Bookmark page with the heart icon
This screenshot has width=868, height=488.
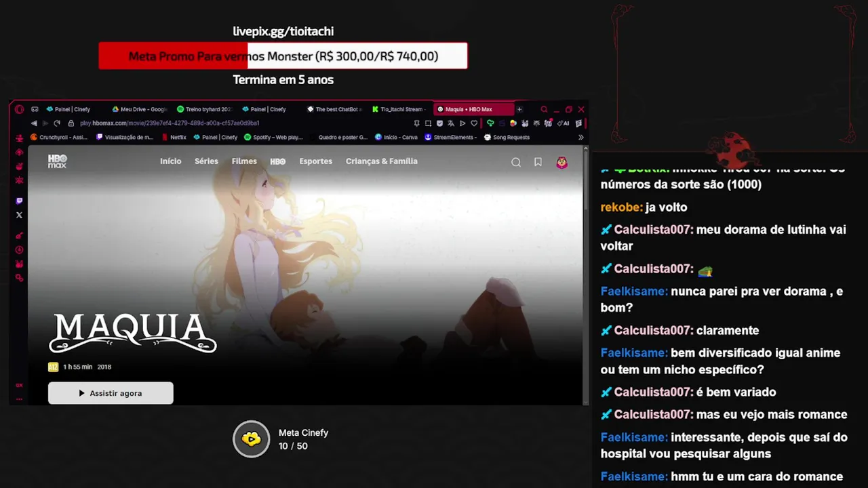pyautogui.click(x=474, y=123)
